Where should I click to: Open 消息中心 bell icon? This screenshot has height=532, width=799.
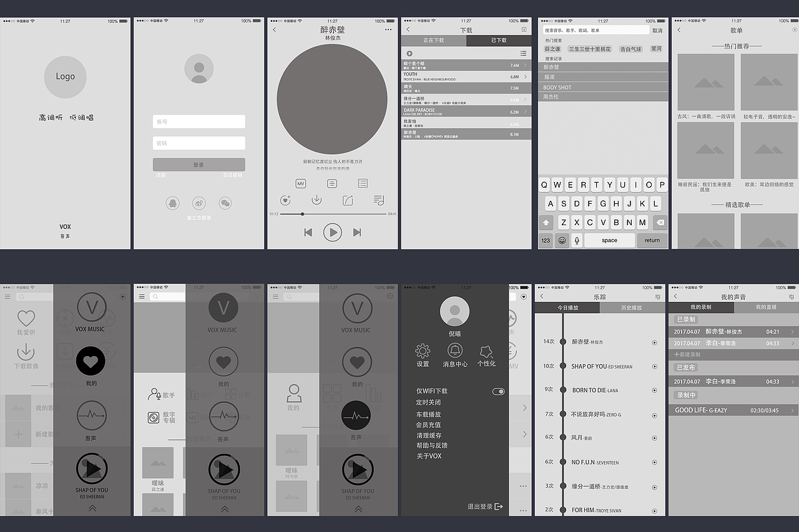coord(455,351)
